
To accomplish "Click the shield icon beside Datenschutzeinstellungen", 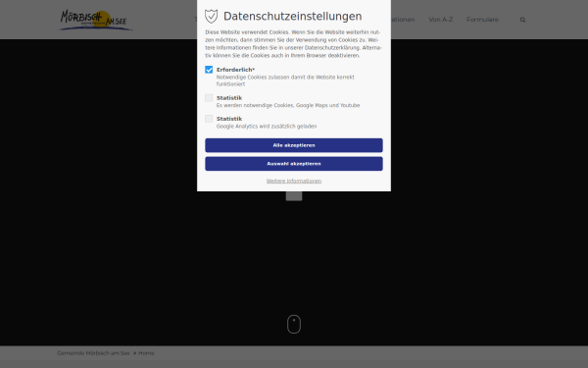I will tap(211, 16).
